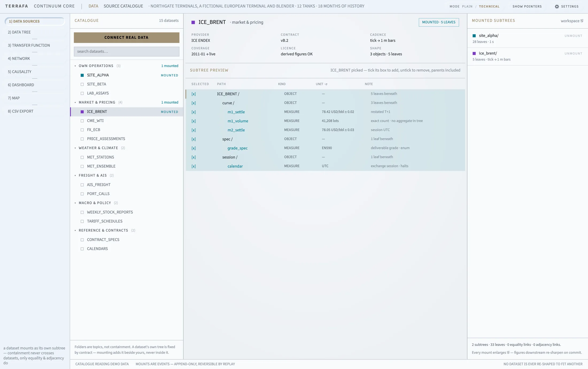Click the 'CATALOGUE READING DEMO DATA' status text
588x369 pixels.
coord(102,364)
